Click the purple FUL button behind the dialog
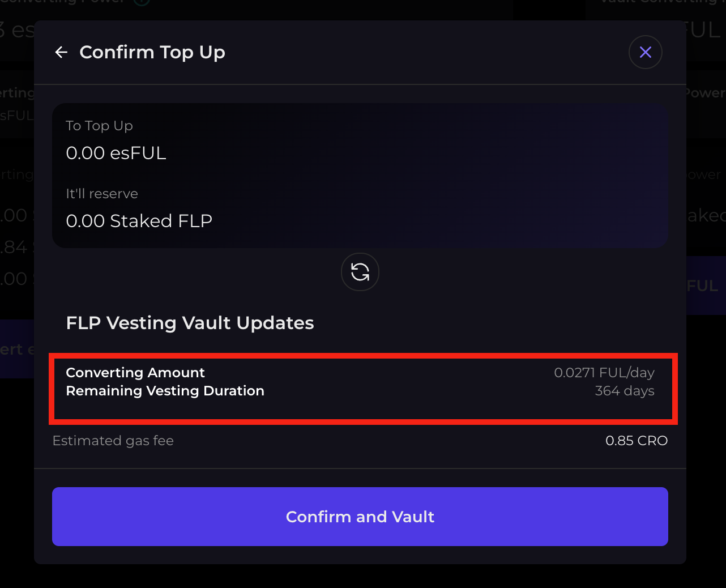The width and height of the screenshot is (726, 588). tap(706, 286)
